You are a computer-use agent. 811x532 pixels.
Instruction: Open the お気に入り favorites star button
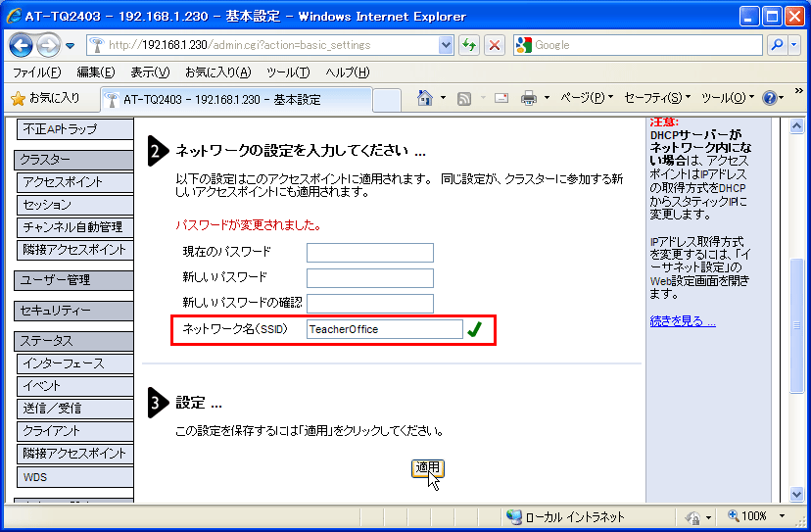coord(45,98)
